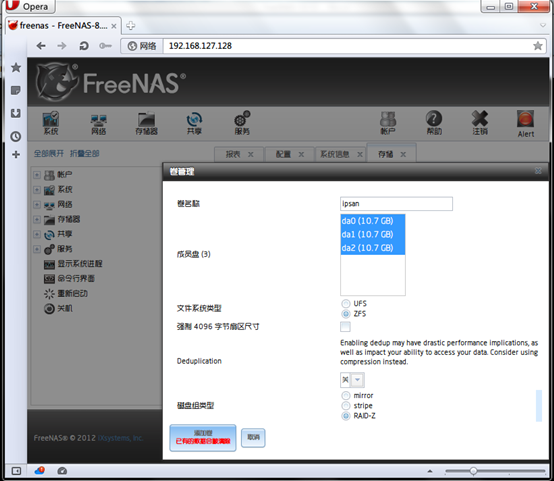Open the Opera menu button
The height and width of the screenshot is (481, 554).
[x=29, y=6]
